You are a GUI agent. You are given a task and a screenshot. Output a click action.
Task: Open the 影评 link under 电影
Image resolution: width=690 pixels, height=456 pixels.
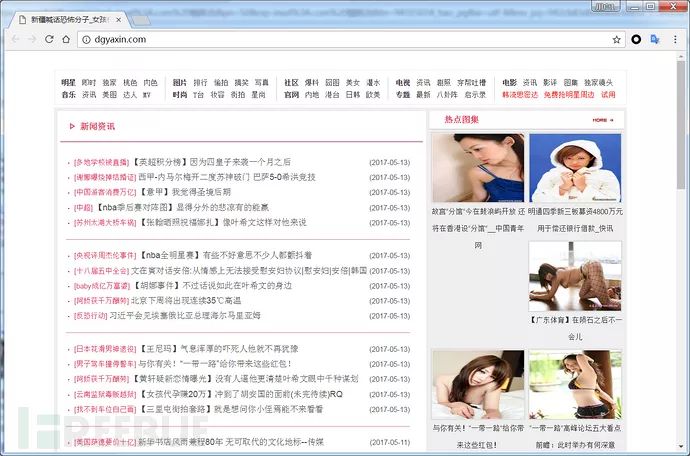tap(550, 82)
